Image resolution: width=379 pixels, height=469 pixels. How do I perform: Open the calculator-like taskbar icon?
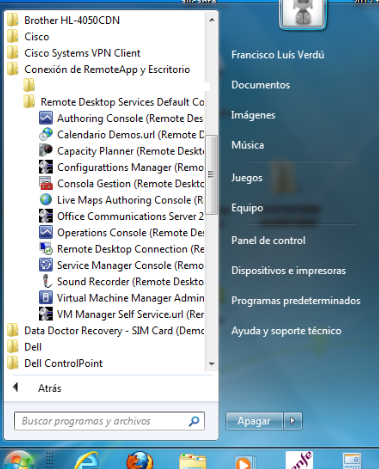click(x=352, y=462)
